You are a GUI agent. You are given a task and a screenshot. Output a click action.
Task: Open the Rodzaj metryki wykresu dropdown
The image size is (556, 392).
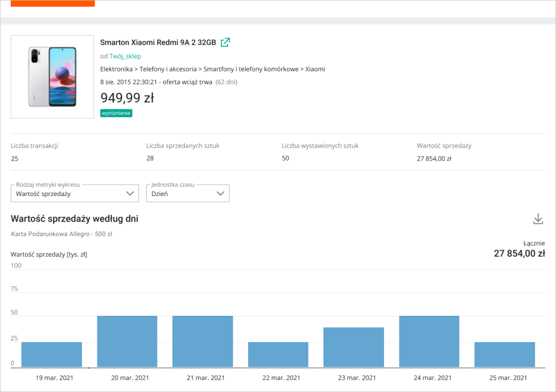(75, 194)
